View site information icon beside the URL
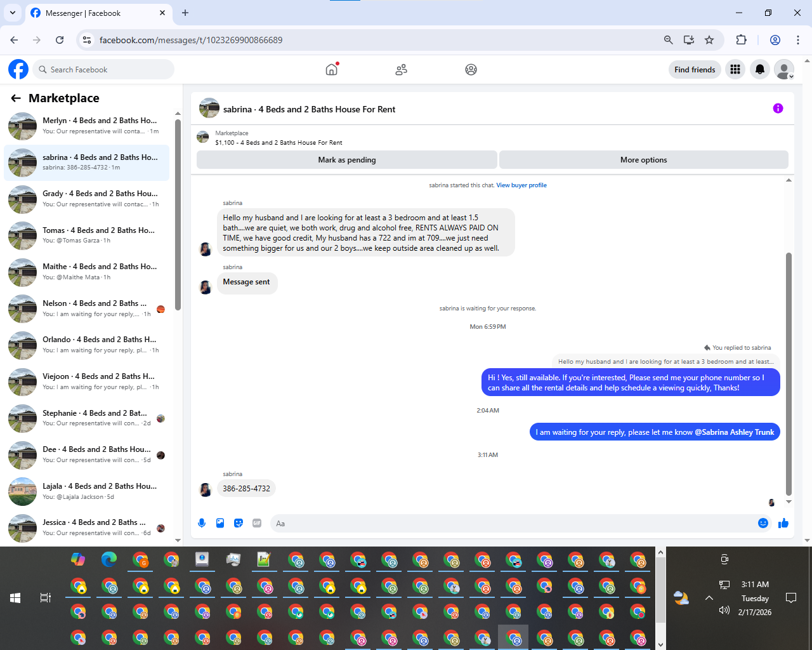Viewport: 812px width, 650px height. (x=87, y=40)
